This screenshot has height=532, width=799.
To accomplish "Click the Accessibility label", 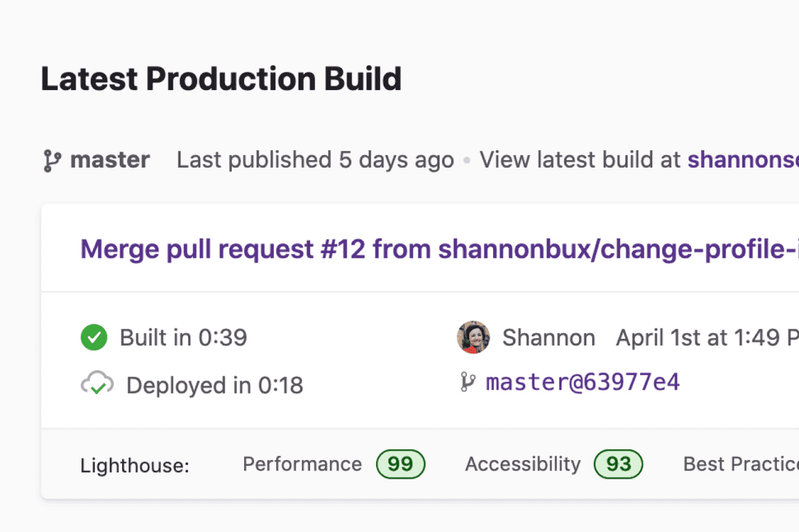I will click(523, 465).
